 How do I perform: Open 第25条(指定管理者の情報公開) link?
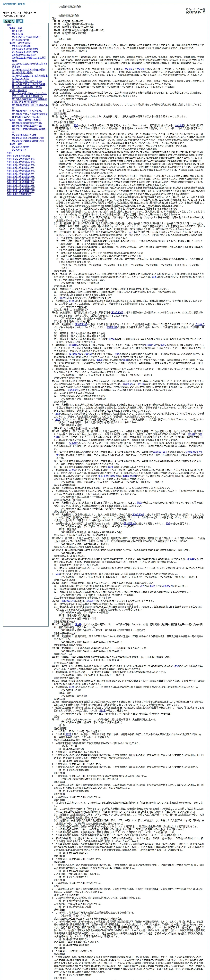28,141
